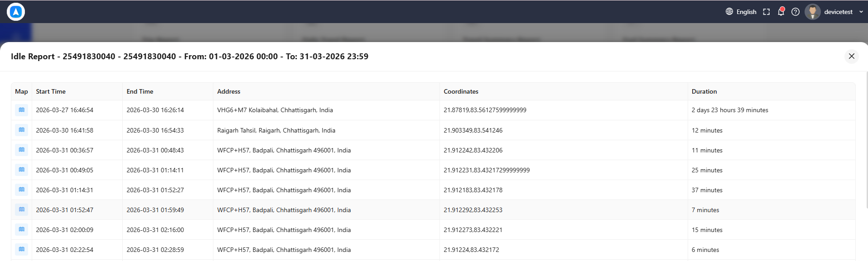
Task: Select end time 2026-03-31 02:16:00
Action: [155, 230]
